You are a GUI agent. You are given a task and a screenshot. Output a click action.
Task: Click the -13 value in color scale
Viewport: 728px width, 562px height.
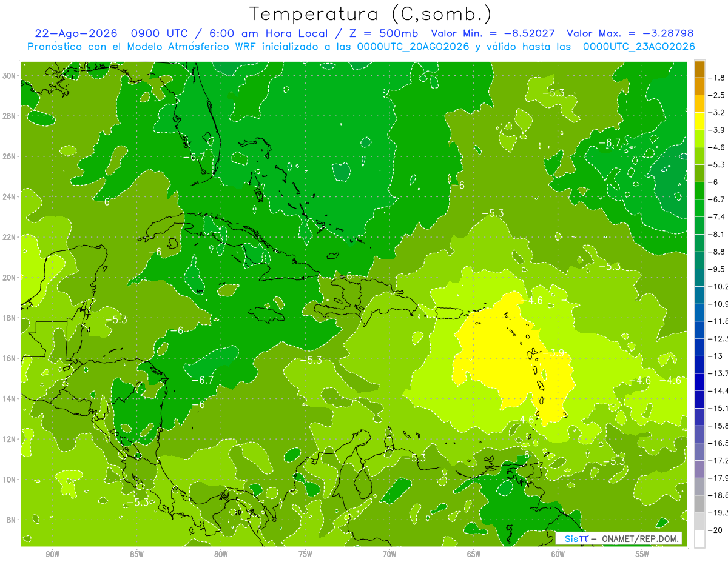coord(716,356)
